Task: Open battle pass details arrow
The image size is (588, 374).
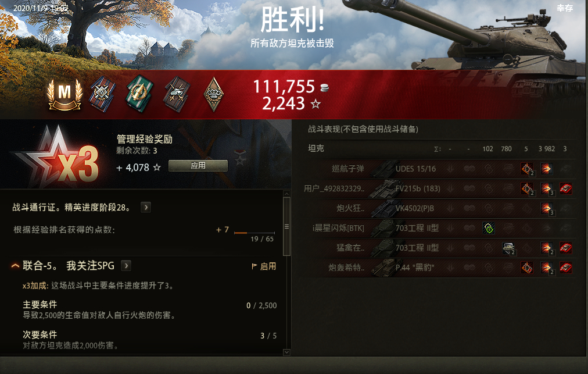Action: coord(146,207)
